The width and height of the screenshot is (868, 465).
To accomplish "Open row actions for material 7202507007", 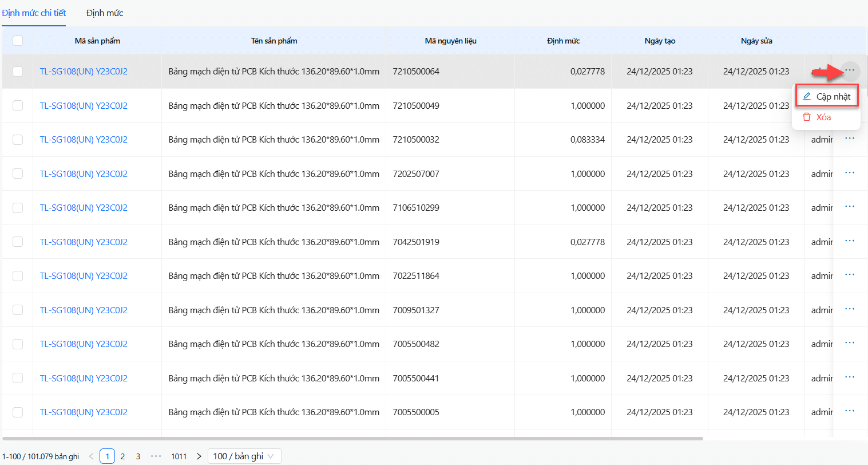I will (x=849, y=174).
